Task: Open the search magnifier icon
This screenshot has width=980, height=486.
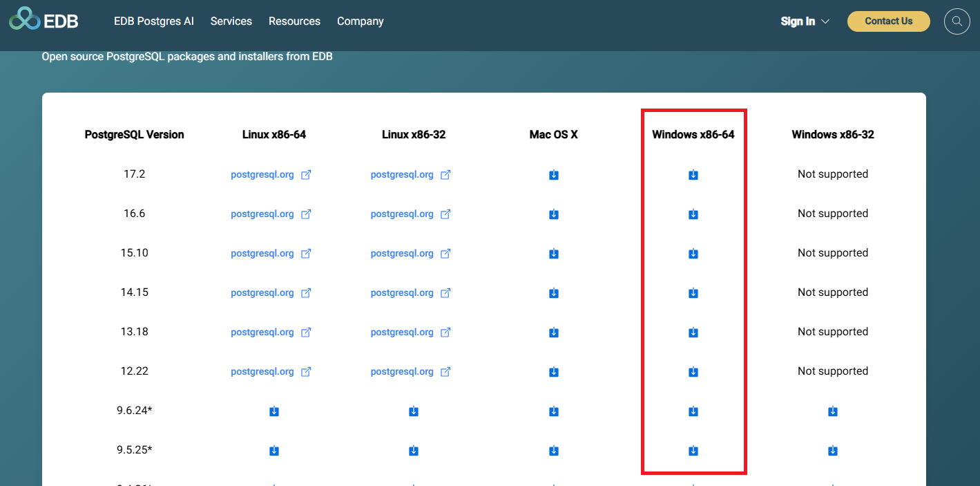Action: pyautogui.click(x=957, y=21)
